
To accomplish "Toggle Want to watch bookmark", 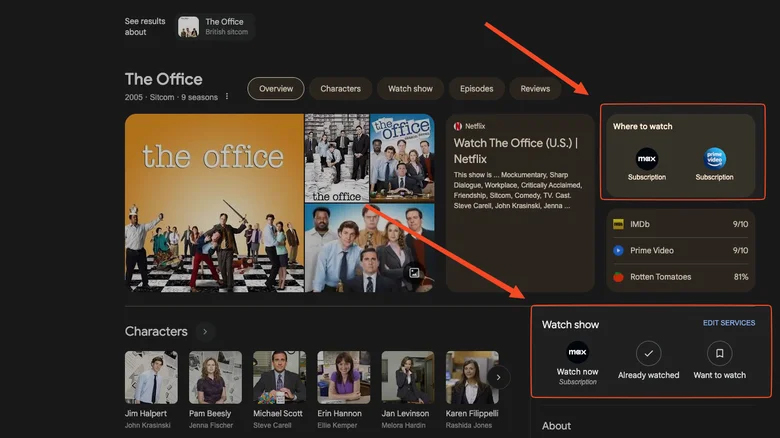I will pyautogui.click(x=720, y=353).
